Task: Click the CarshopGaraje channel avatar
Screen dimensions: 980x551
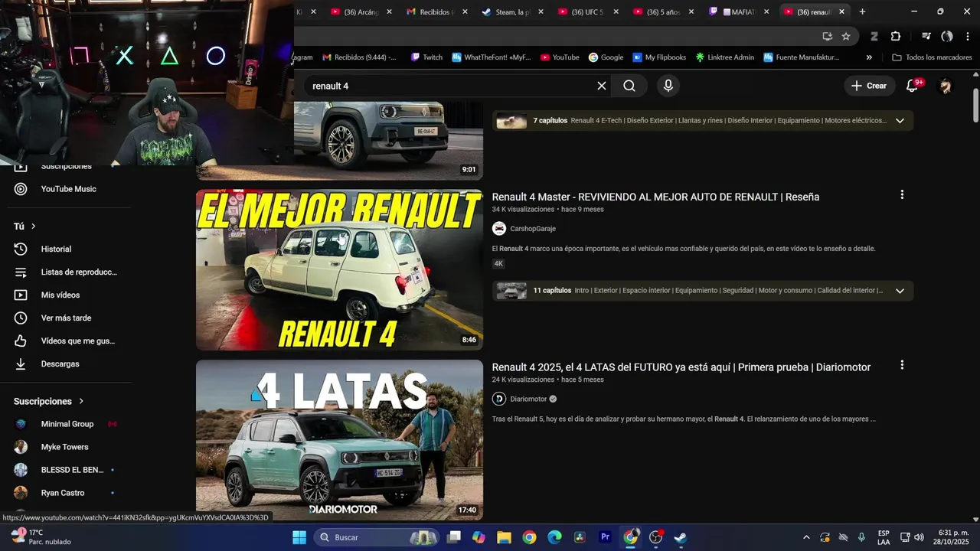Action: pyautogui.click(x=499, y=228)
